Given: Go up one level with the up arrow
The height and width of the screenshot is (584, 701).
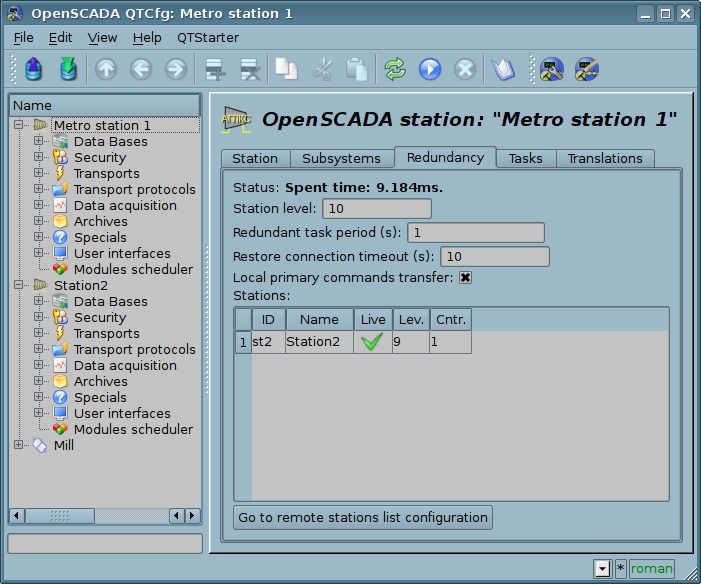Looking at the screenshot, I should tap(106, 69).
